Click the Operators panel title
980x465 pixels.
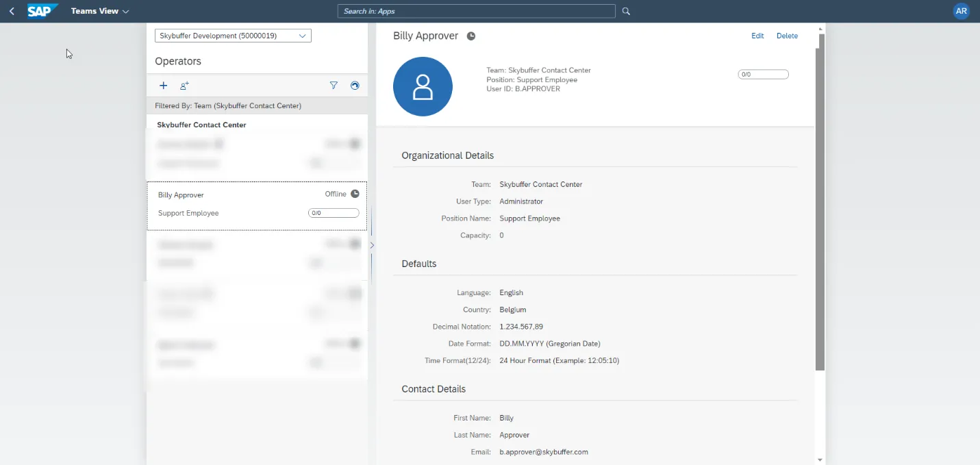click(x=178, y=61)
